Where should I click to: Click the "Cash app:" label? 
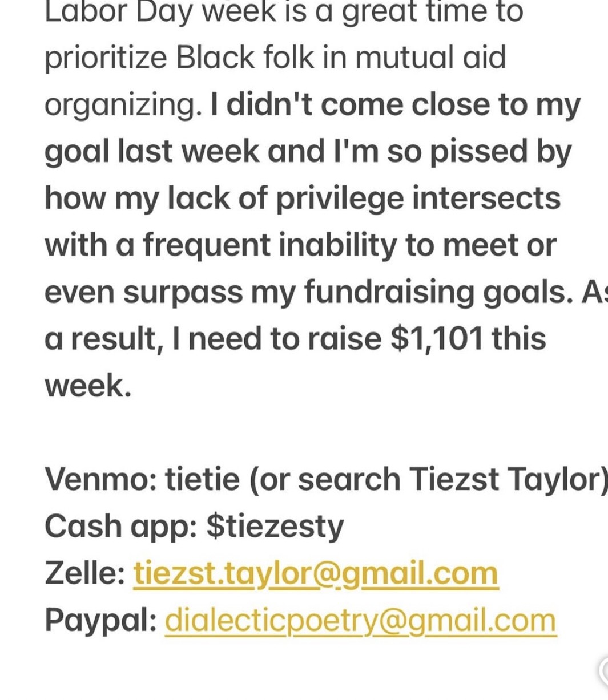120,526
